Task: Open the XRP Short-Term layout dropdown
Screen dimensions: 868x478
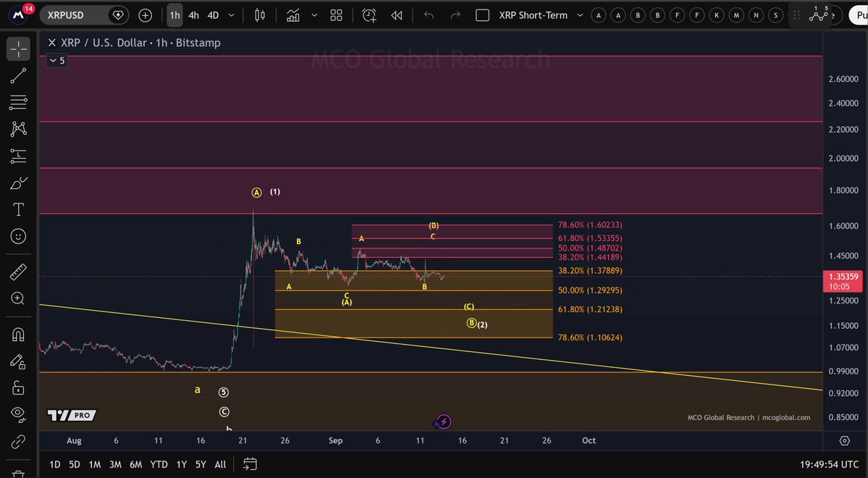Action: (580, 15)
